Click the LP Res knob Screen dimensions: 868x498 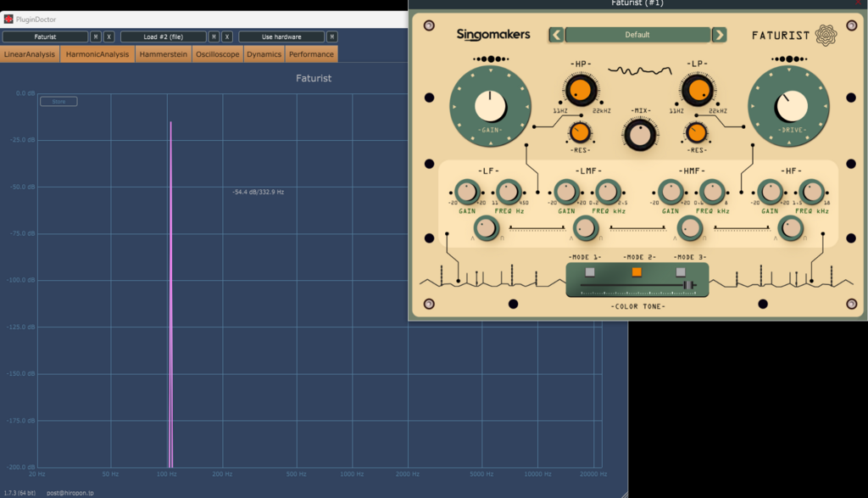[x=696, y=132]
